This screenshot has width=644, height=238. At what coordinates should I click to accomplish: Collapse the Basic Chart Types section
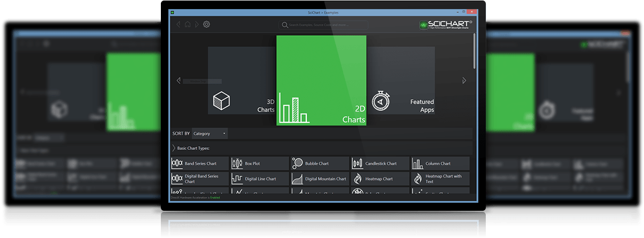(174, 148)
